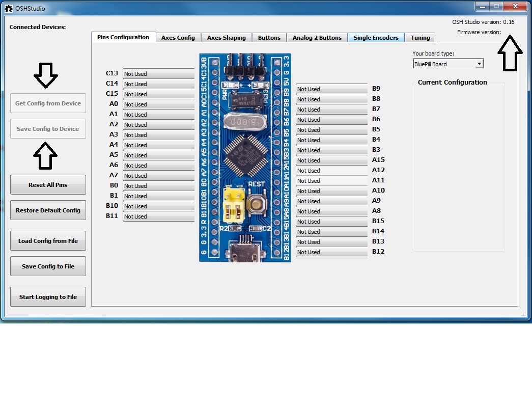The image size is (532, 407).
Task: Click the OSHStudio app icon in title bar
Action: coord(9,9)
